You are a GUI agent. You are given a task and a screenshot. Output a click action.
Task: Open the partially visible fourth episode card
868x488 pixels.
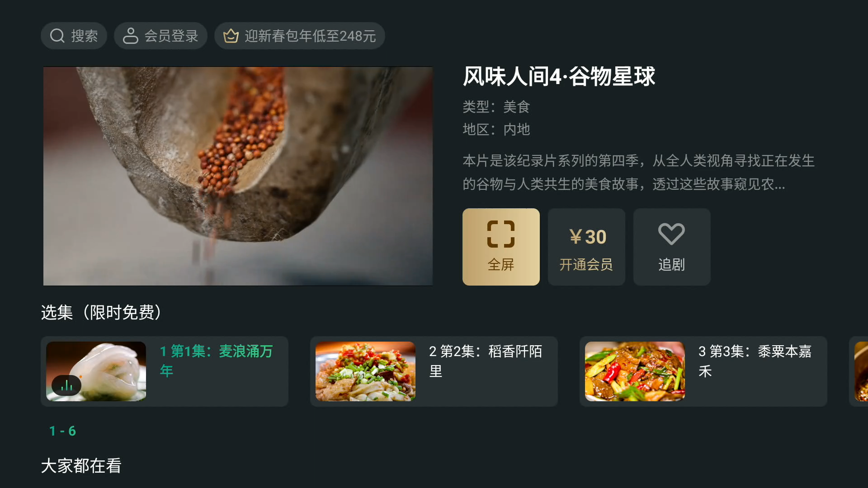pos(859,371)
